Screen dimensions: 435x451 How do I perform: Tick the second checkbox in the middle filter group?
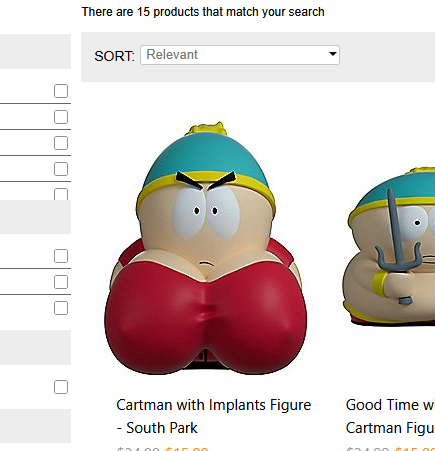click(x=61, y=282)
